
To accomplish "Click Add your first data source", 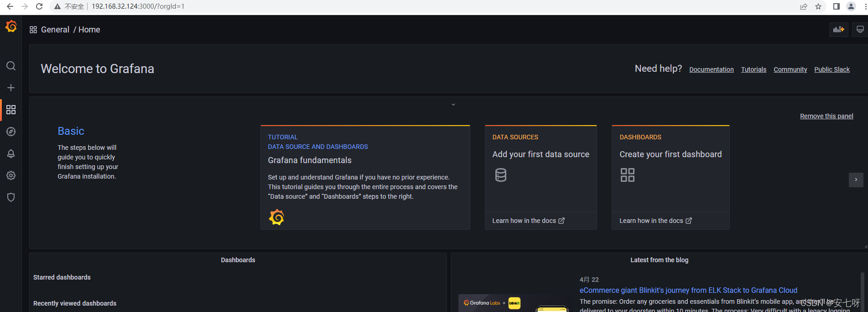I will point(541,154).
